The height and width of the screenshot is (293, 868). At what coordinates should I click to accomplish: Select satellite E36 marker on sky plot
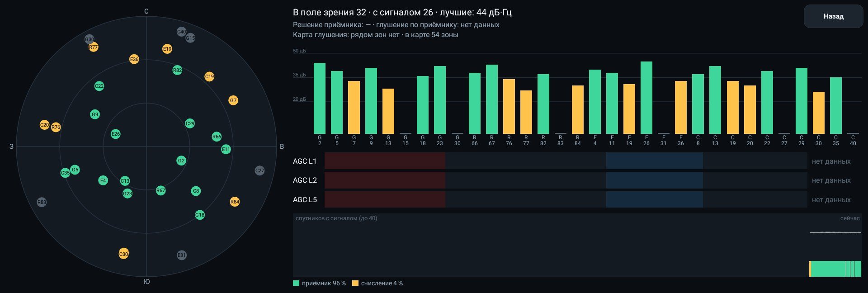[x=134, y=59]
